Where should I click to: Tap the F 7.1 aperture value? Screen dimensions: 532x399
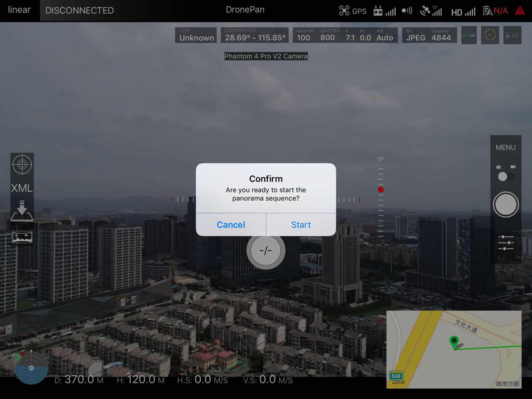point(350,35)
